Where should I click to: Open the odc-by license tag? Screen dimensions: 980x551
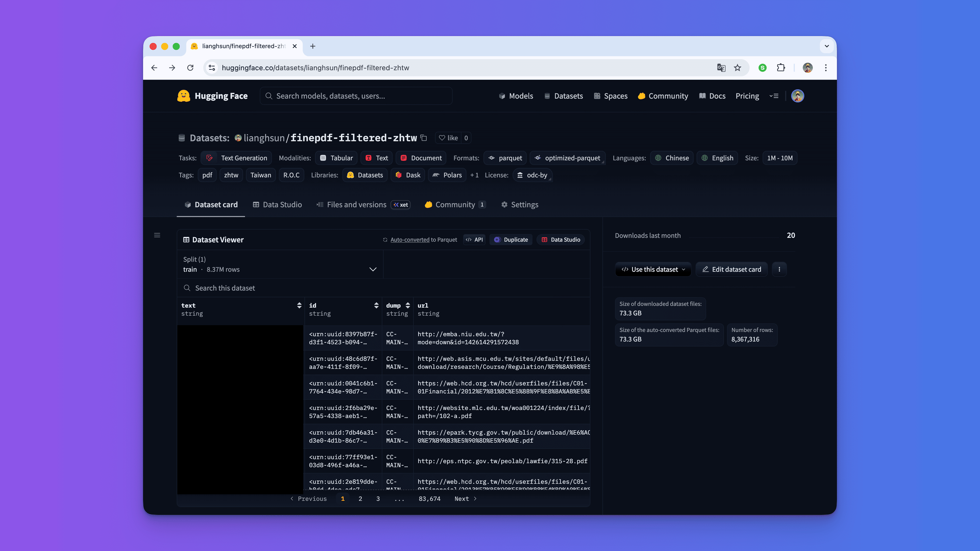(532, 175)
